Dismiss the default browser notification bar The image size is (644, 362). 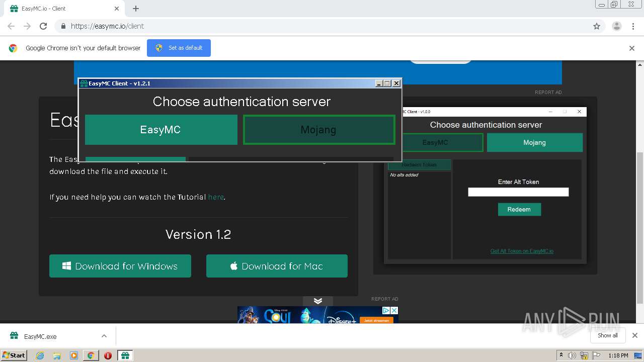click(x=632, y=48)
